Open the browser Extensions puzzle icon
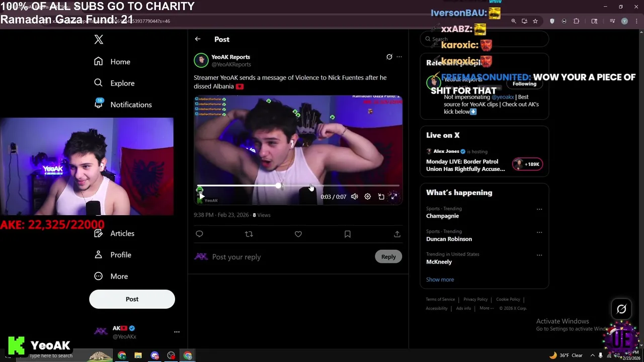 click(577, 21)
